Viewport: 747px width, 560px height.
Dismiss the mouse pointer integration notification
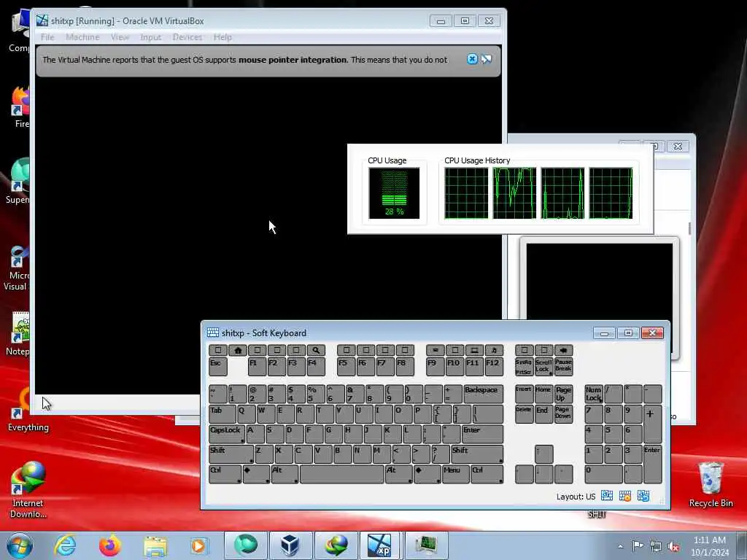coord(472,59)
